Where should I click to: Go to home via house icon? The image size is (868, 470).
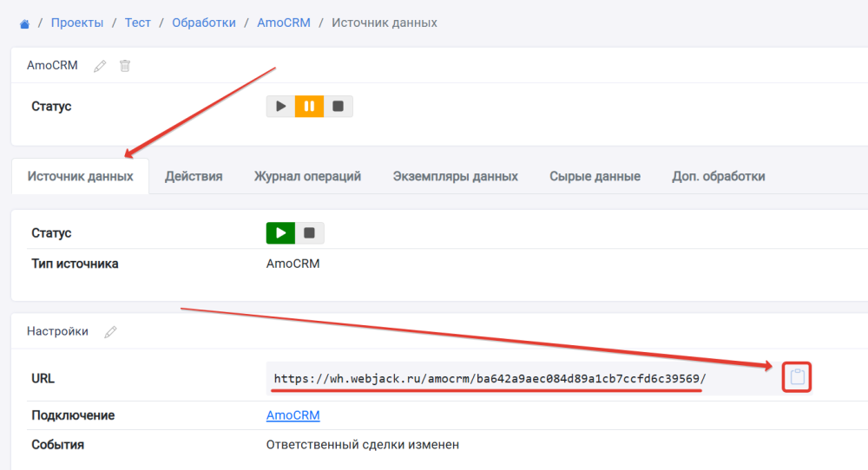click(24, 23)
